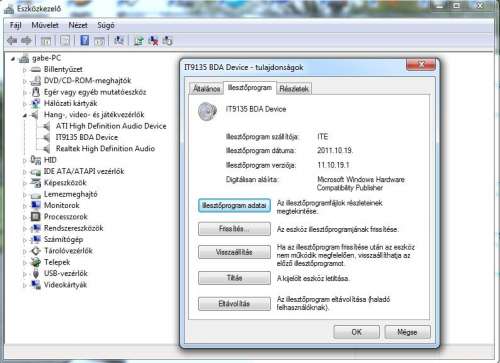Select the Videokártyák label in the tree
This screenshot has height=363, width=500.
tap(65, 285)
